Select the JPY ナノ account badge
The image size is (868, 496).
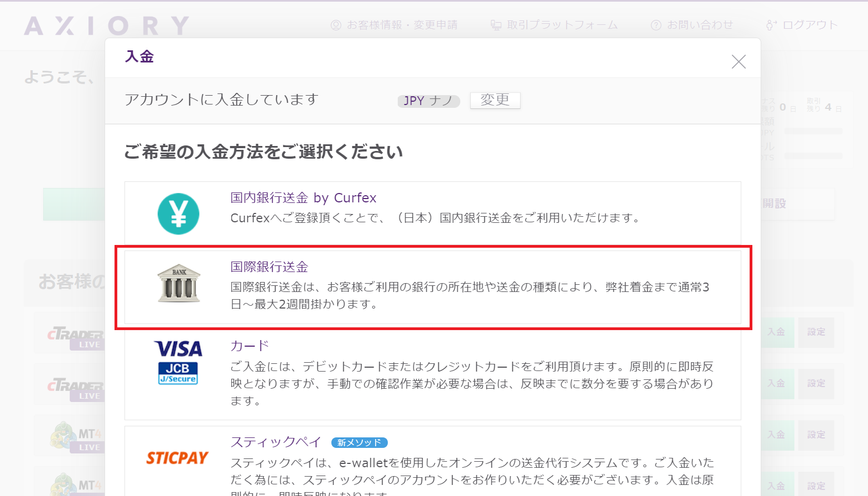[428, 101]
